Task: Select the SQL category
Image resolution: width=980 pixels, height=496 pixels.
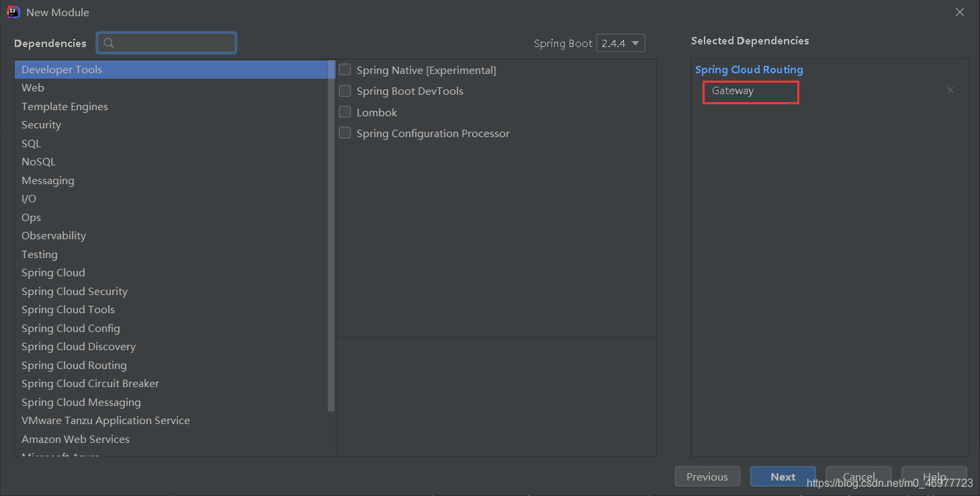Action: 171,143
